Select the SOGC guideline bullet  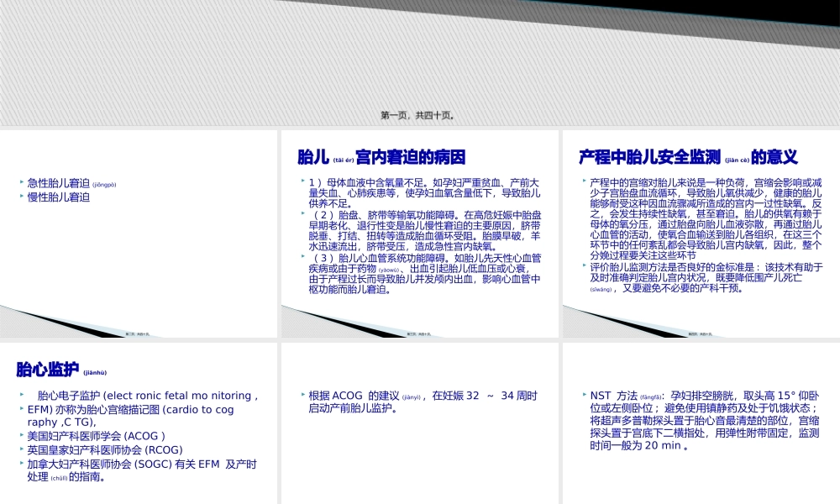point(118,464)
